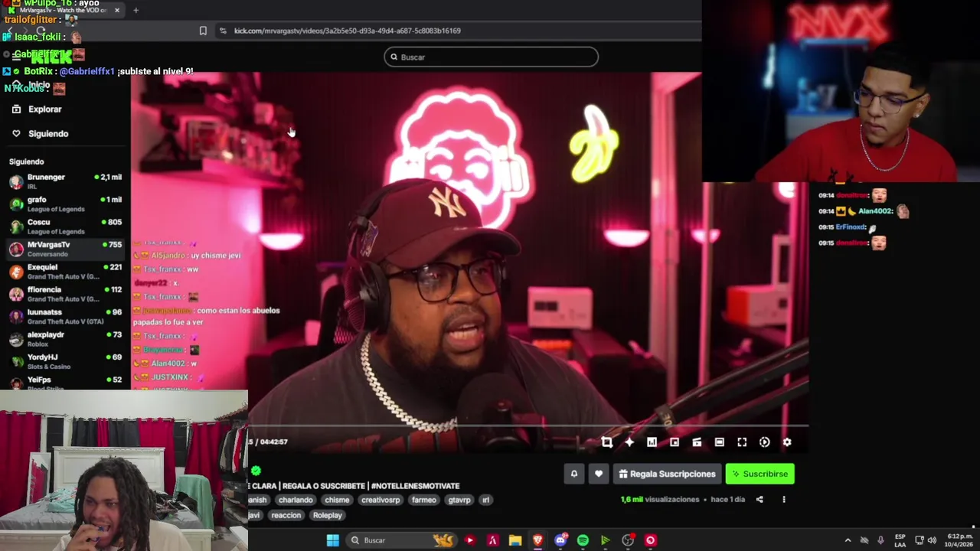The height and width of the screenshot is (551, 980).
Task: Open grafo's channel in following list
Action: pyautogui.click(x=65, y=204)
